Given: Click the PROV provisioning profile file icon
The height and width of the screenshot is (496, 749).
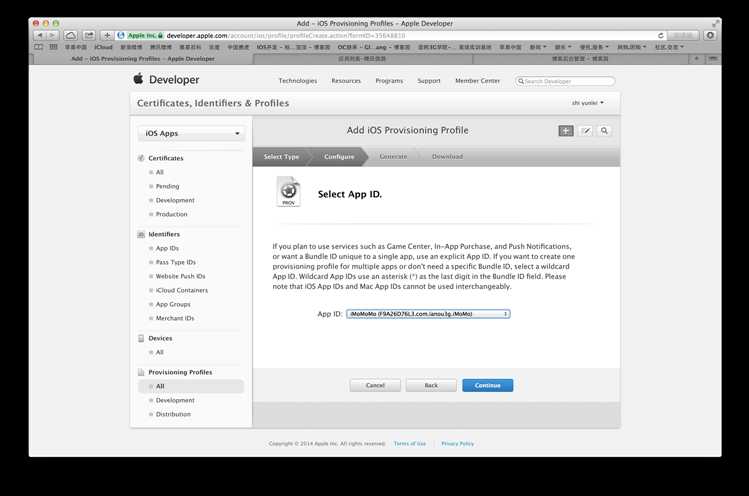Looking at the screenshot, I should click(x=288, y=192).
